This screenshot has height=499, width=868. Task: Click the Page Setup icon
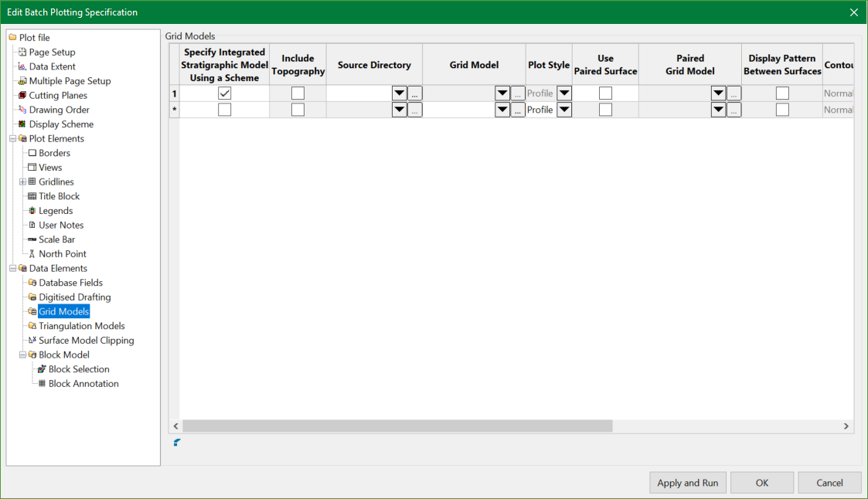point(22,52)
